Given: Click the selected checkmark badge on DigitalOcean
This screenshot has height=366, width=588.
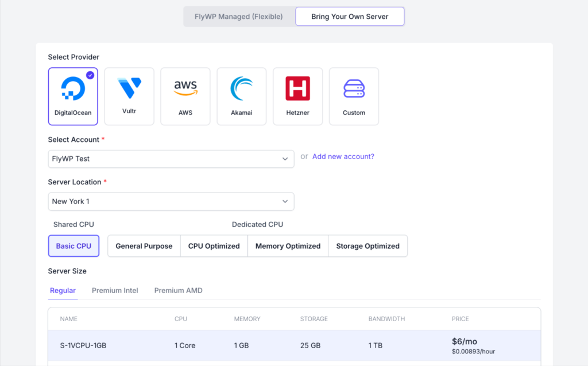Looking at the screenshot, I should pyautogui.click(x=90, y=75).
